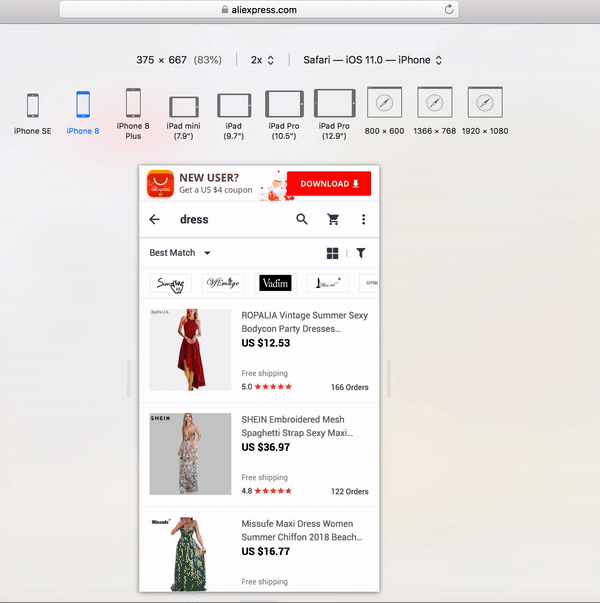Open the SHEIN floral maxi dress image

(x=190, y=454)
